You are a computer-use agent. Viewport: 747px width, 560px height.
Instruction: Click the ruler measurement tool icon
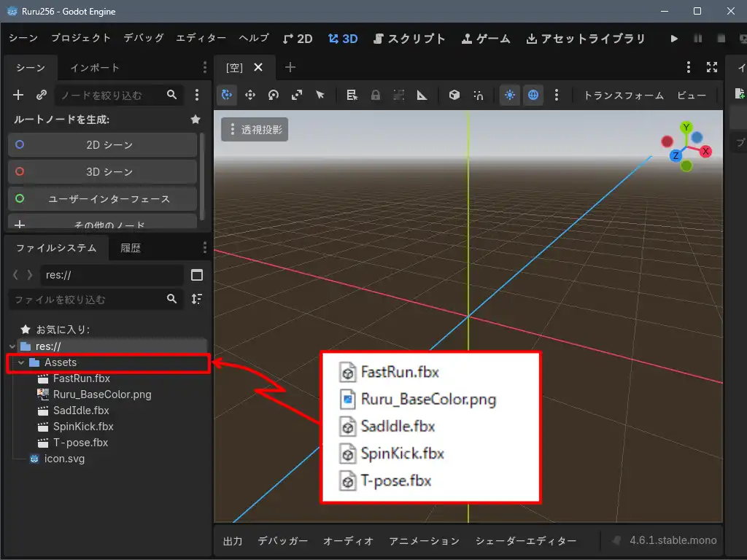point(422,95)
